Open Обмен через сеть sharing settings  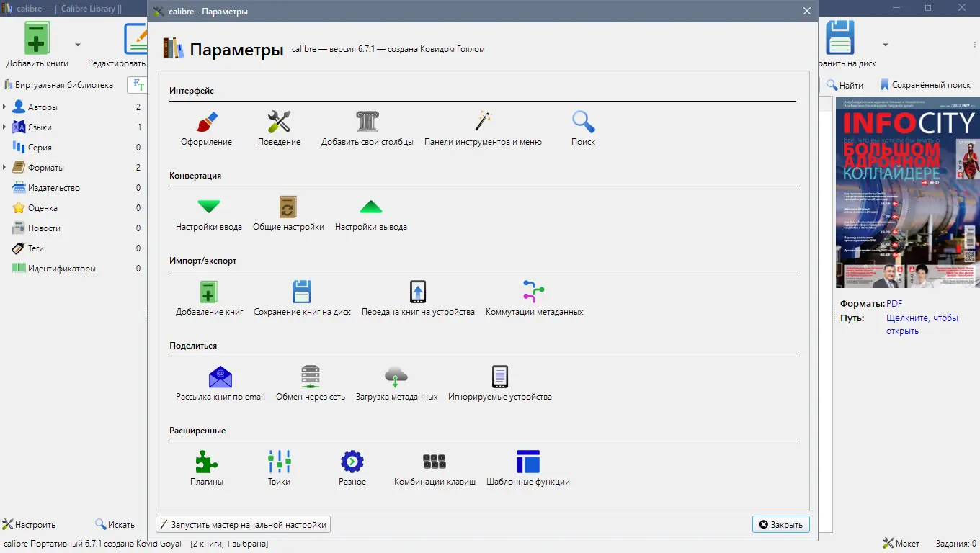(x=311, y=383)
